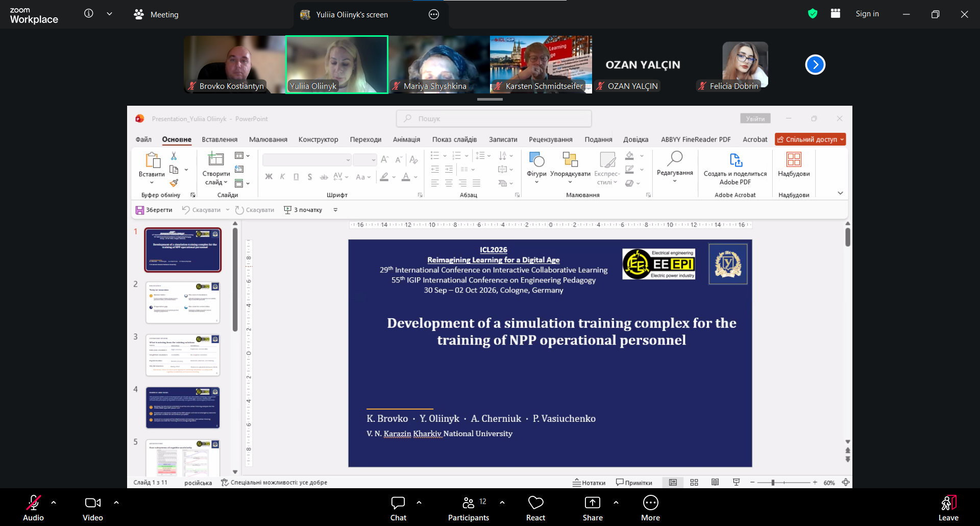The height and width of the screenshot is (526, 980).
Task: Switch the Zoom view layout icon
Action: [836, 14]
